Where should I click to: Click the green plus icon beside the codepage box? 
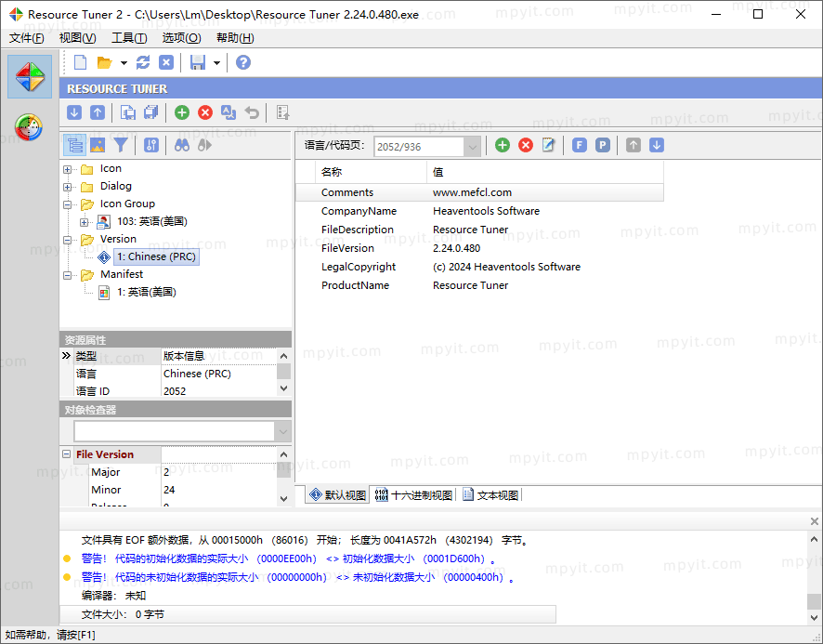[503, 145]
